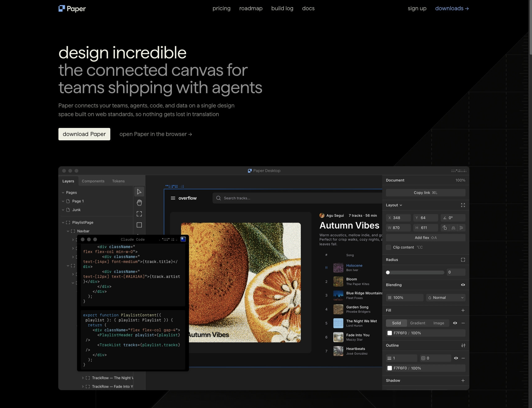Click the PlaylistPage frame icon

coord(68,223)
